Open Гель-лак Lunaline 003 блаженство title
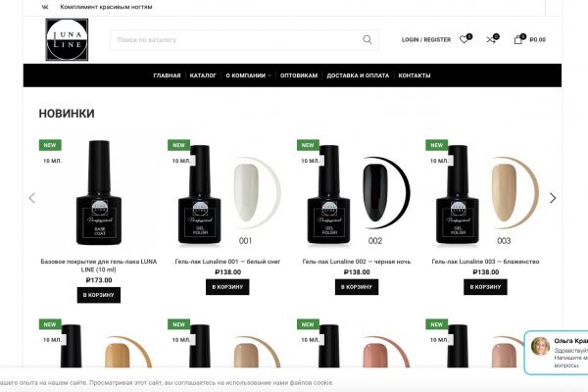 (x=485, y=262)
